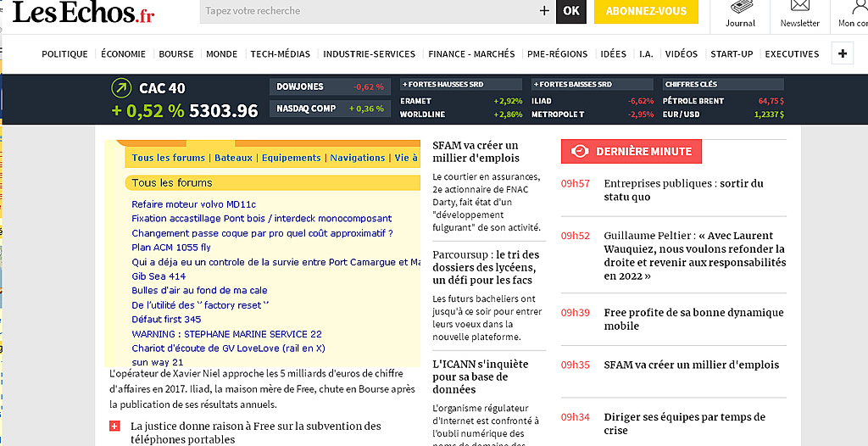Submit search with the OK button
The width and height of the screenshot is (868, 446).
[570, 11]
